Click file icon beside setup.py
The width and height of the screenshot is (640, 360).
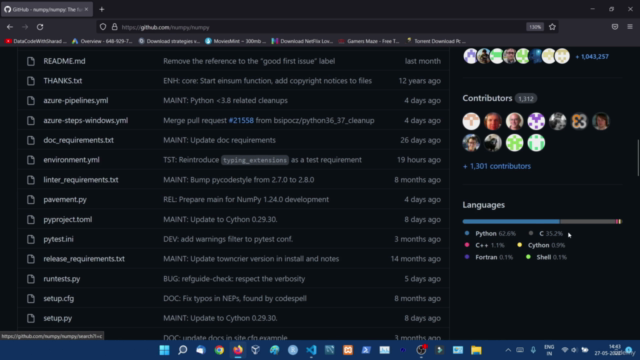[x=31, y=318]
